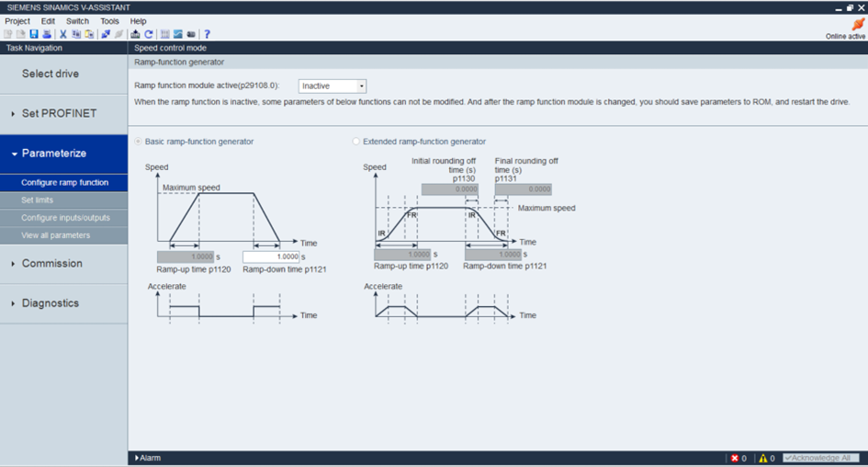This screenshot has height=467, width=868.
Task: Restore down the application window
Action: [x=850, y=7]
